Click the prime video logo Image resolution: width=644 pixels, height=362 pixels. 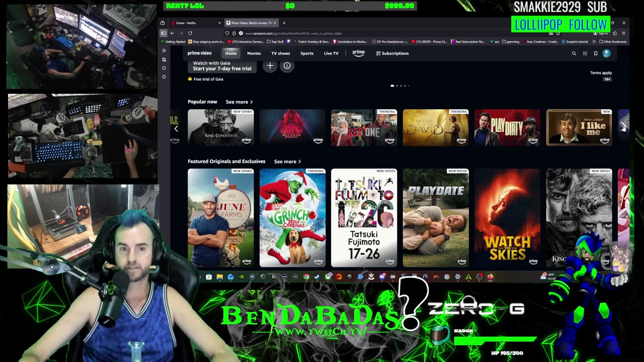[200, 53]
